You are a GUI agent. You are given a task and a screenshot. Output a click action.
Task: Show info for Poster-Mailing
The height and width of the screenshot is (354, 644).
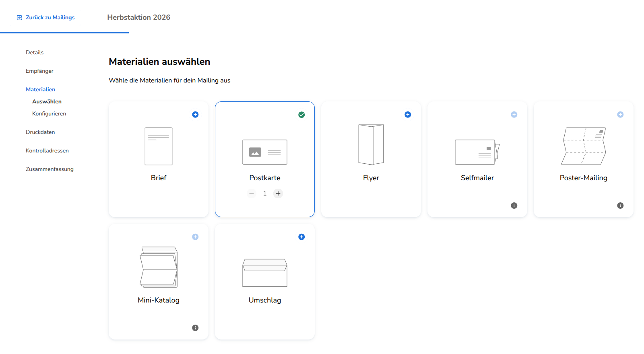(x=620, y=206)
